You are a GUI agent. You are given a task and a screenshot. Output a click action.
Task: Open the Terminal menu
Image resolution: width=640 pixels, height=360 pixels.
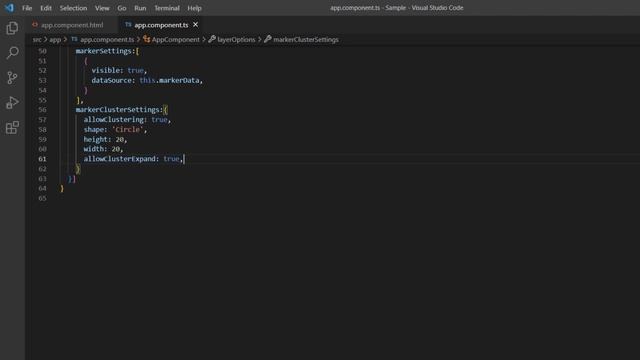tap(167, 8)
